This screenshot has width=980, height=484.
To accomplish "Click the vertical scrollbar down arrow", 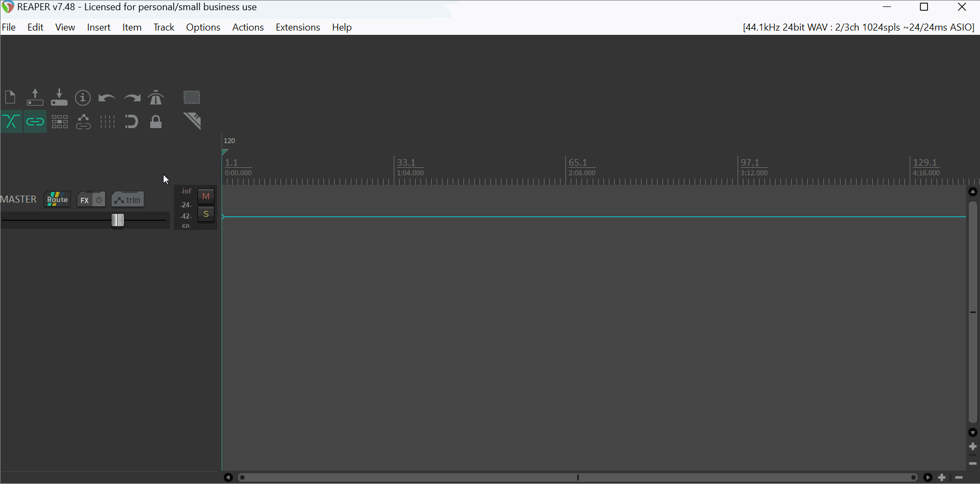I will pos(973,433).
